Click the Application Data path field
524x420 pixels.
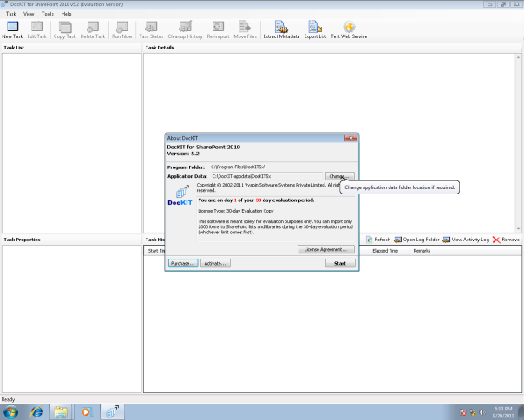point(266,176)
